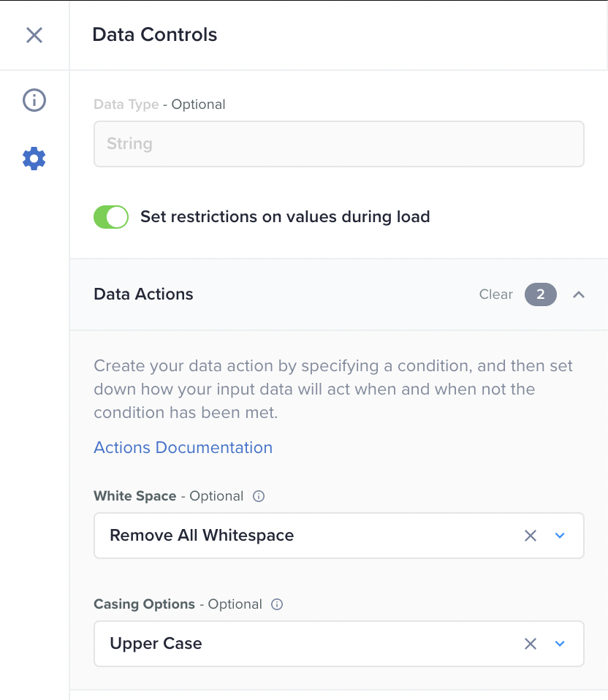The image size is (608, 700).
Task: Click the badge showing 2 actions
Action: click(x=540, y=294)
